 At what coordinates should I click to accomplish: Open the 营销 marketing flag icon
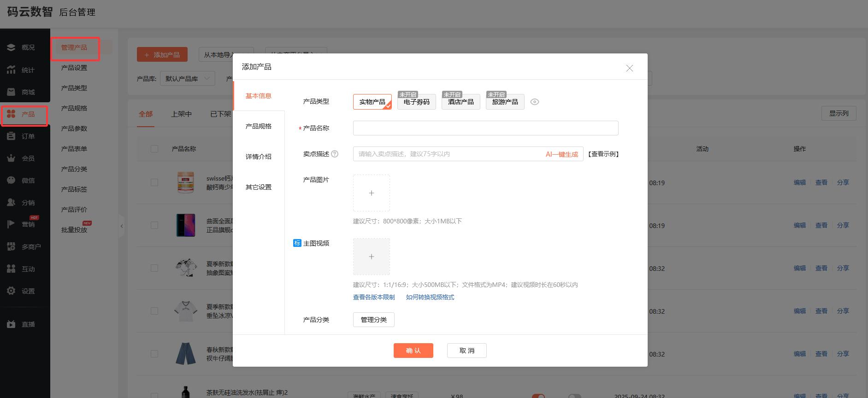click(11, 224)
